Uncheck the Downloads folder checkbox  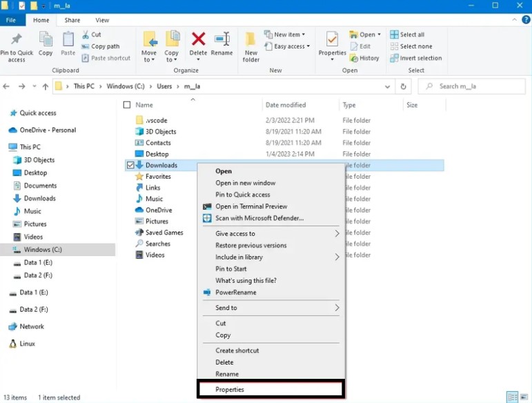(130, 165)
